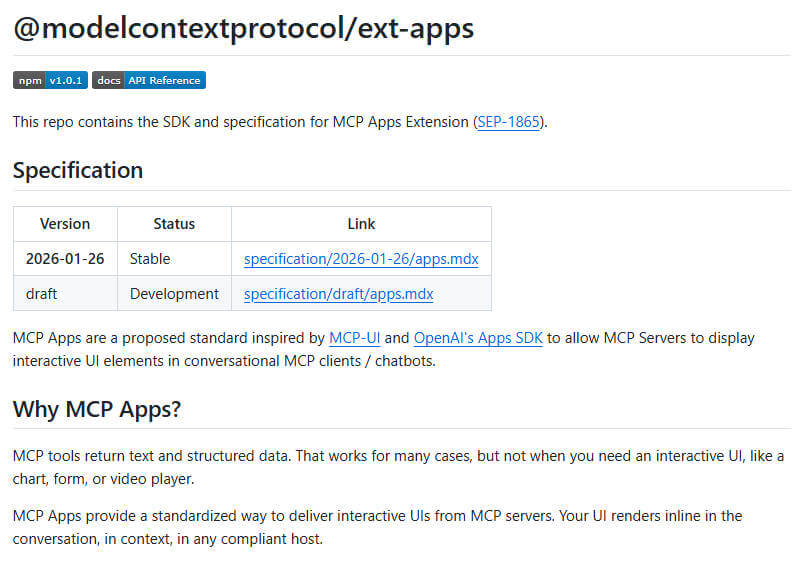Click the Version column header
The width and height of the screenshot is (793, 570).
pyautogui.click(x=65, y=224)
